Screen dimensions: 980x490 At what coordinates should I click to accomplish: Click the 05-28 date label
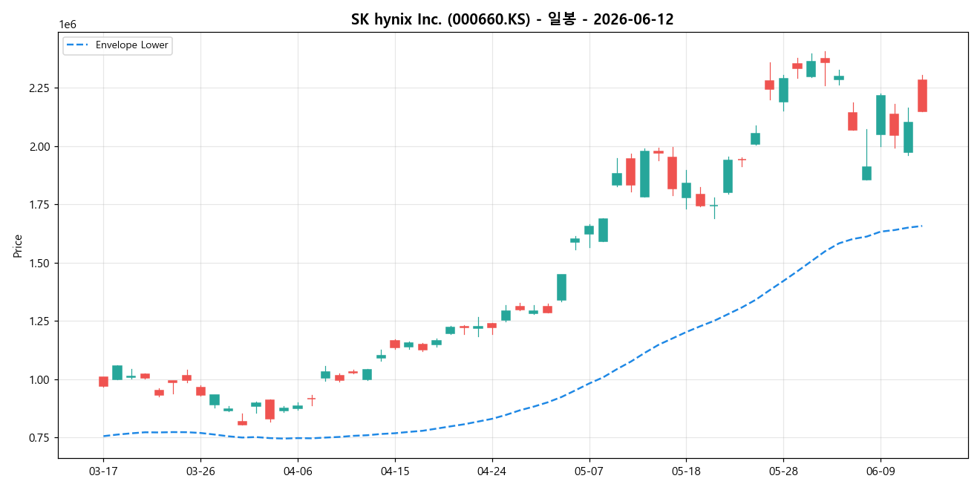tap(783, 471)
